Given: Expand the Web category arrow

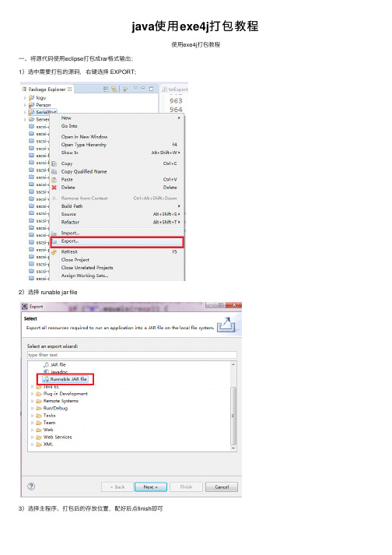Looking at the screenshot, I should [32, 430].
